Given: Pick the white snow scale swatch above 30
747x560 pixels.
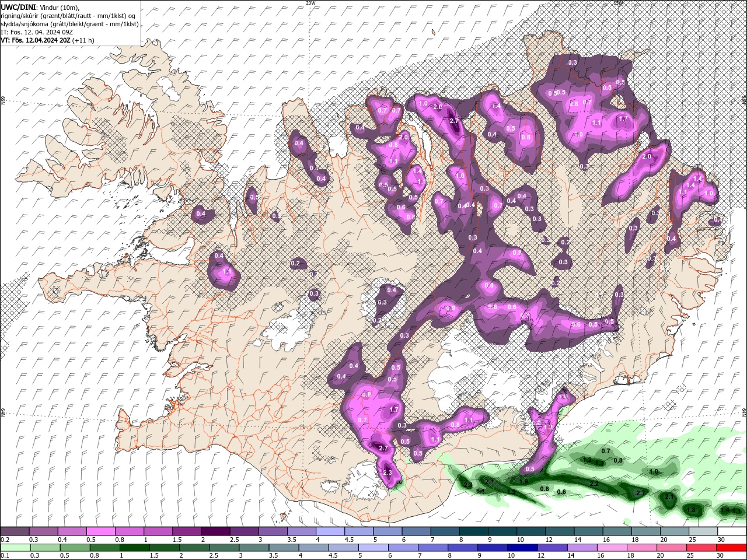Looking at the screenshot, I should point(731,531).
